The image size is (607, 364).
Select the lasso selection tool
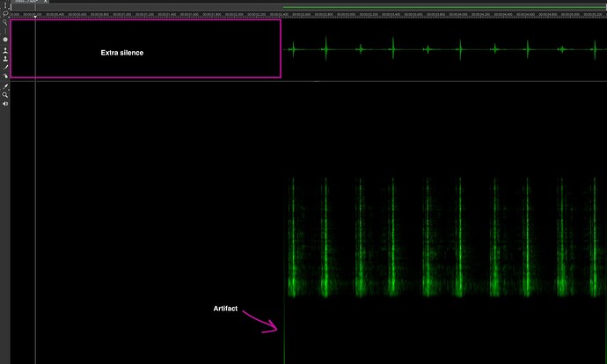point(5,14)
